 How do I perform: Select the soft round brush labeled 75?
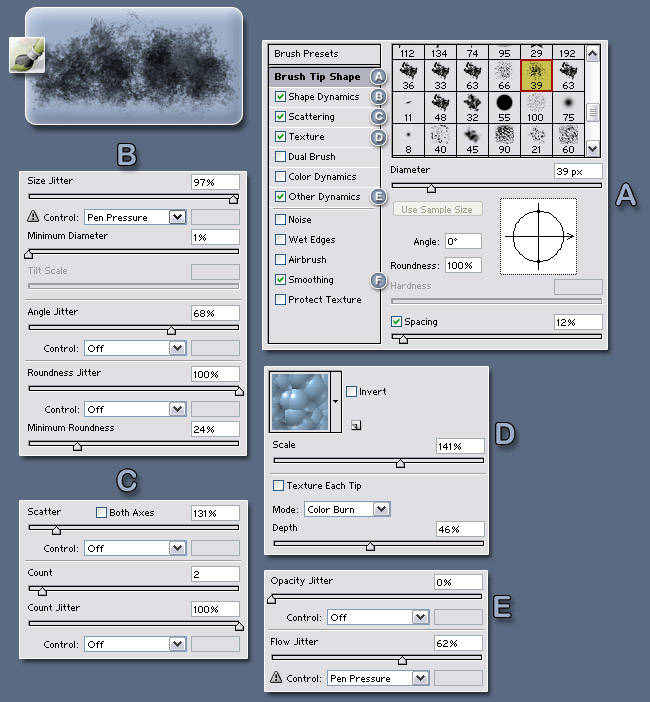click(x=569, y=106)
